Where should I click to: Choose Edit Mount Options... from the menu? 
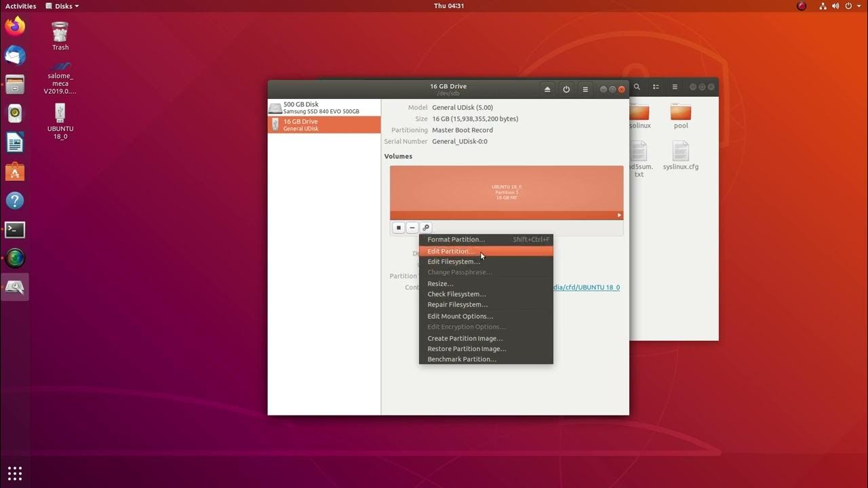486,316
